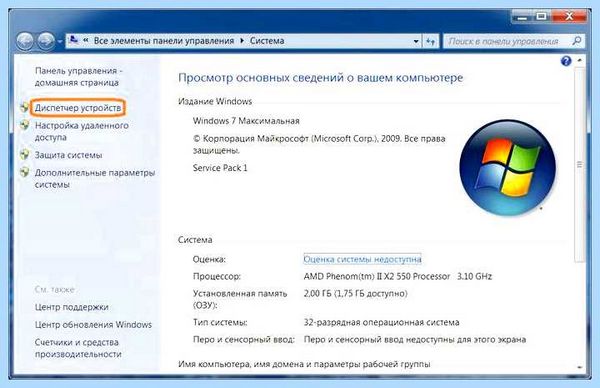600x388 pixels.
Task: Click '2,00 ГБ (1,75 ГБ доступно)' memory value
Action: click(355, 293)
